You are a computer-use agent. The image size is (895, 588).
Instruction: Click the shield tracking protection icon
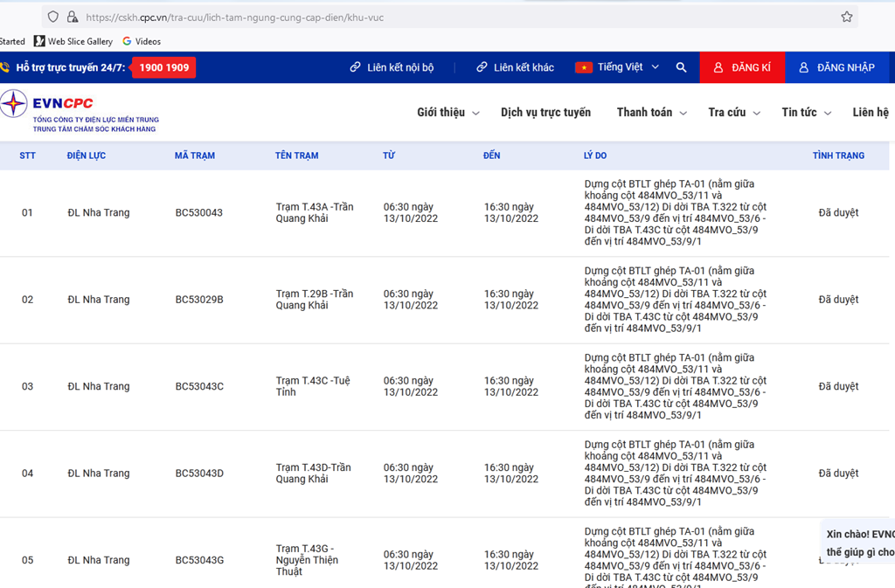click(x=53, y=17)
